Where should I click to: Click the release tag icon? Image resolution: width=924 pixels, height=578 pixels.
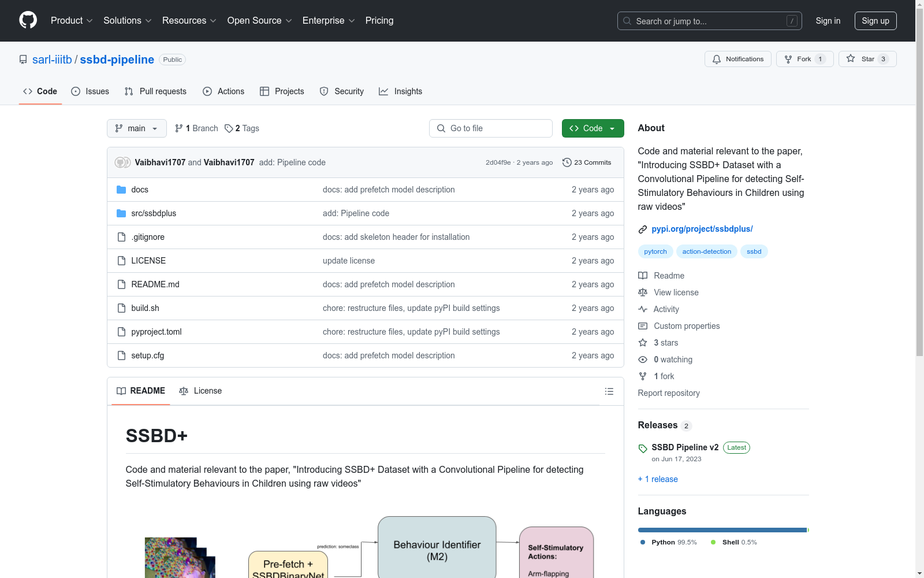tap(643, 449)
